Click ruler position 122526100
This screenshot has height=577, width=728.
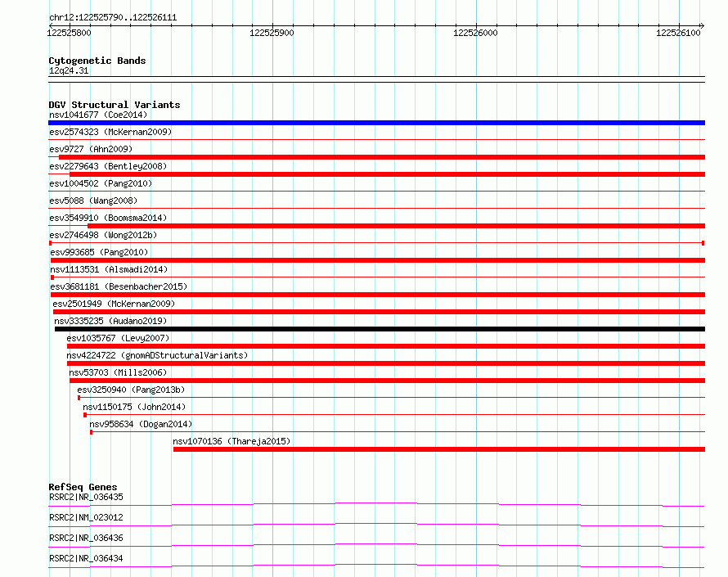click(678, 33)
